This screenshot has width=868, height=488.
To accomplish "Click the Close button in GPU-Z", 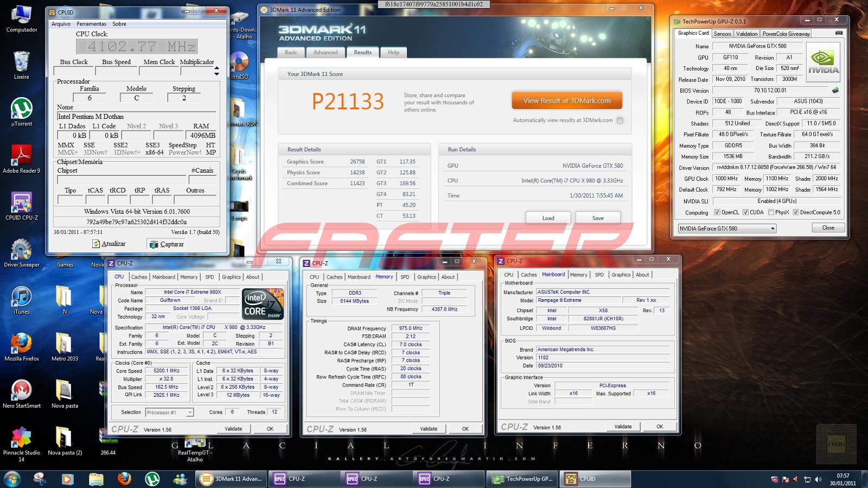I will (x=828, y=228).
